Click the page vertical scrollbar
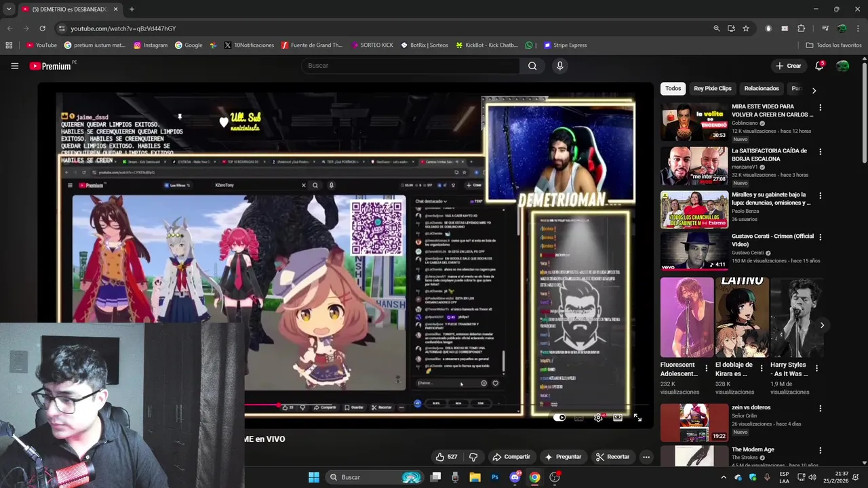The width and height of the screenshot is (868, 488). (864, 112)
